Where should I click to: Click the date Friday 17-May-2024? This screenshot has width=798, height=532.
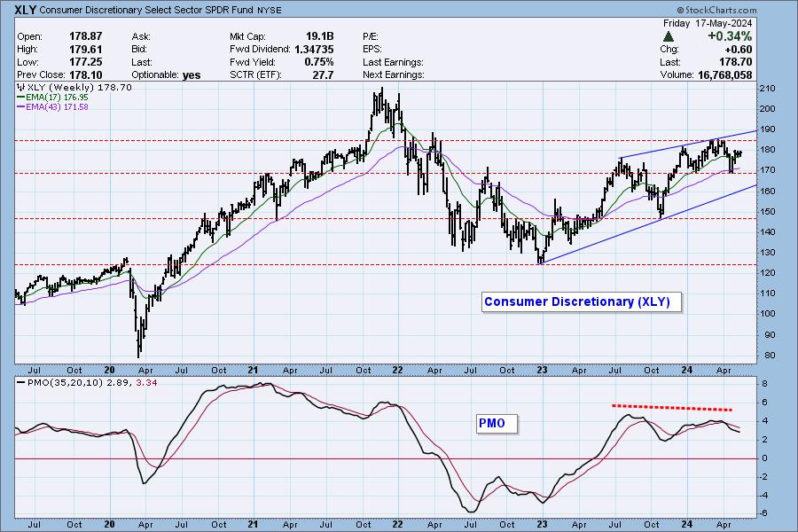pos(708,23)
